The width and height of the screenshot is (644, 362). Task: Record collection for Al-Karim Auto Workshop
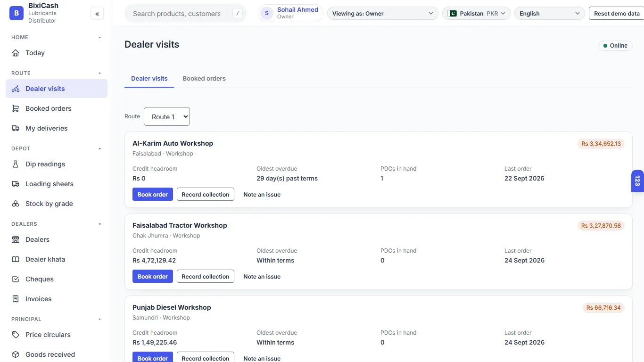coord(206,194)
